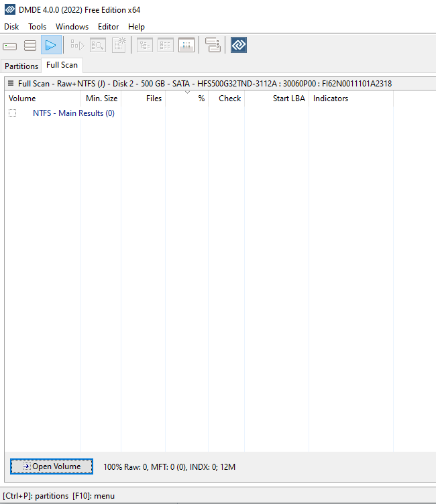Open the disk editor grid icon
This screenshot has width=436, height=504.
point(186,45)
